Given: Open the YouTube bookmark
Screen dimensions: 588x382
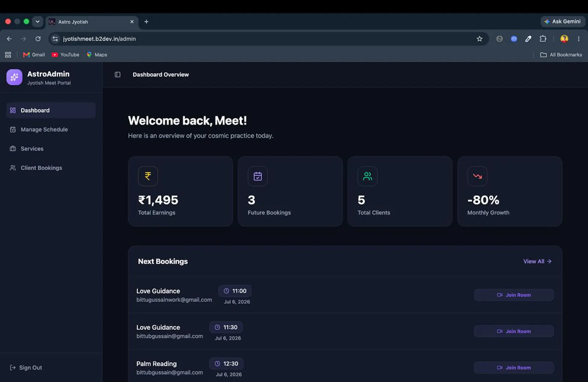Looking at the screenshot, I should pos(65,55).
